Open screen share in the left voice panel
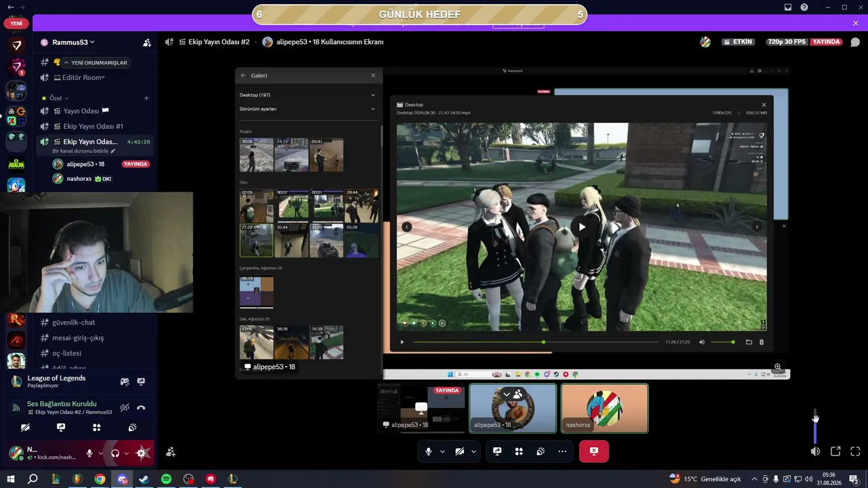This screenshot has width=868, height=488. [61, 428]
